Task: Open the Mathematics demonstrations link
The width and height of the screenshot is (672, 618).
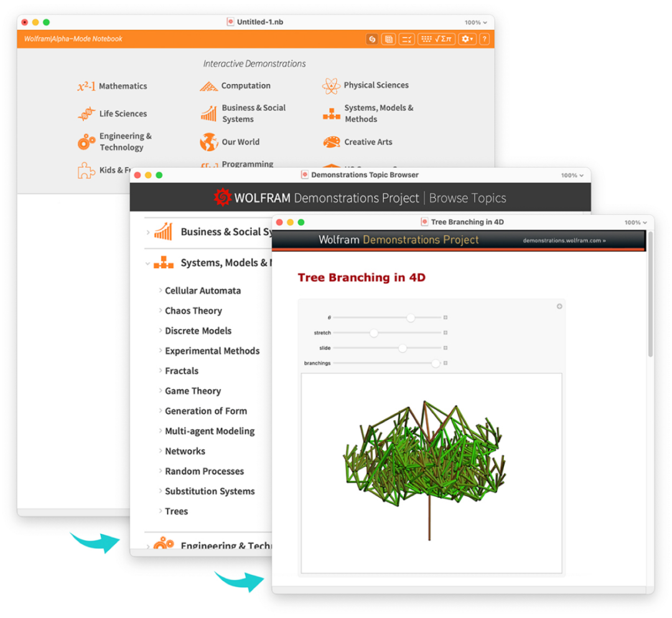Action: (123, 86)
